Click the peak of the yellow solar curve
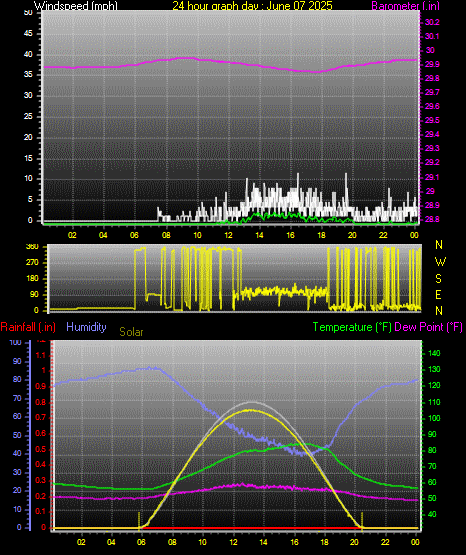 (x=252, y=410)
